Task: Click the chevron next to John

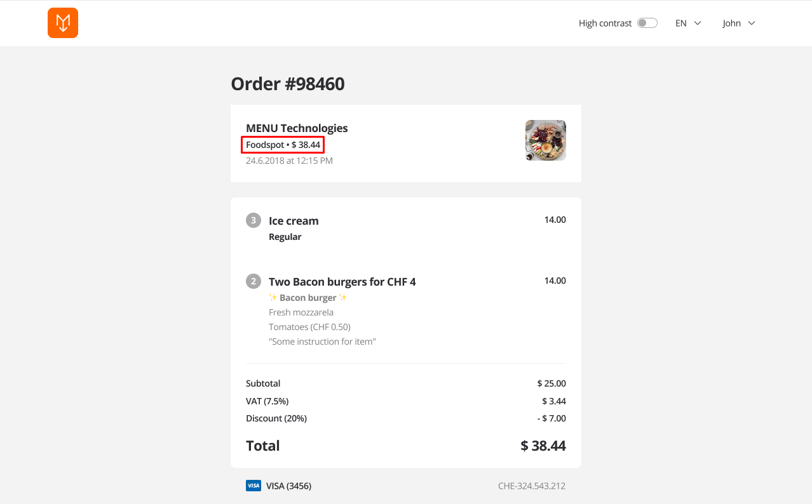Action: click(x=752, y=23)
